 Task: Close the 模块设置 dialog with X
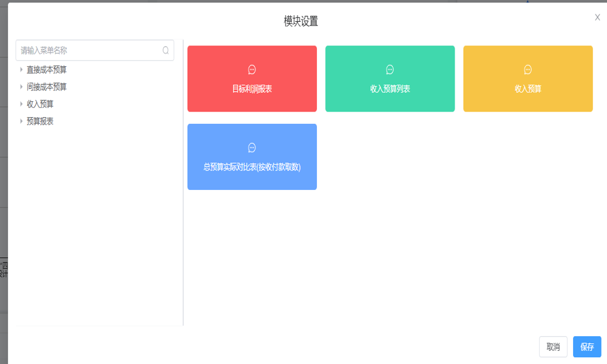point(597,18)
